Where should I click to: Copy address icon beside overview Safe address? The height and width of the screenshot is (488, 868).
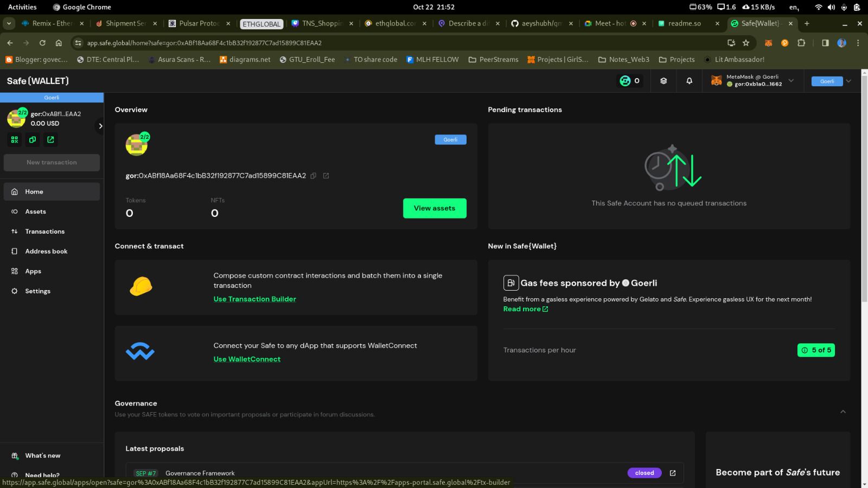click(313, 176)
